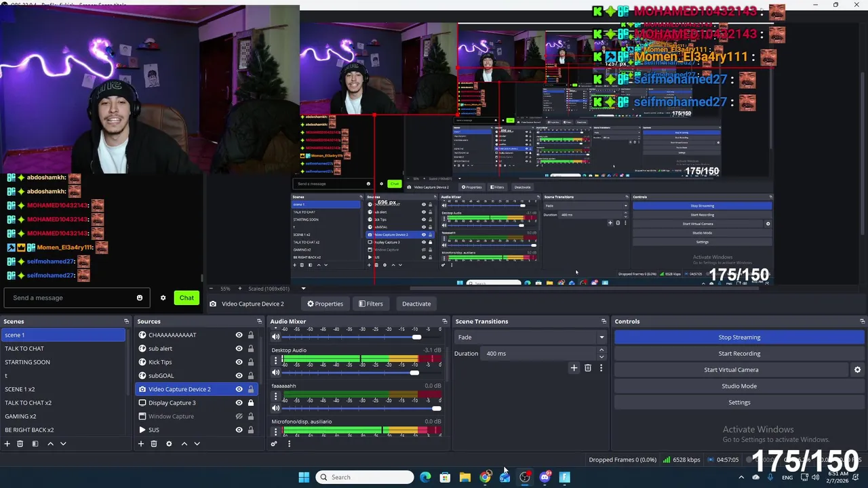Viewport: 868px width, 488px height.
Task: Open Microfono/disp. ausiliario three-dot options
Action: tap(275, 432)
